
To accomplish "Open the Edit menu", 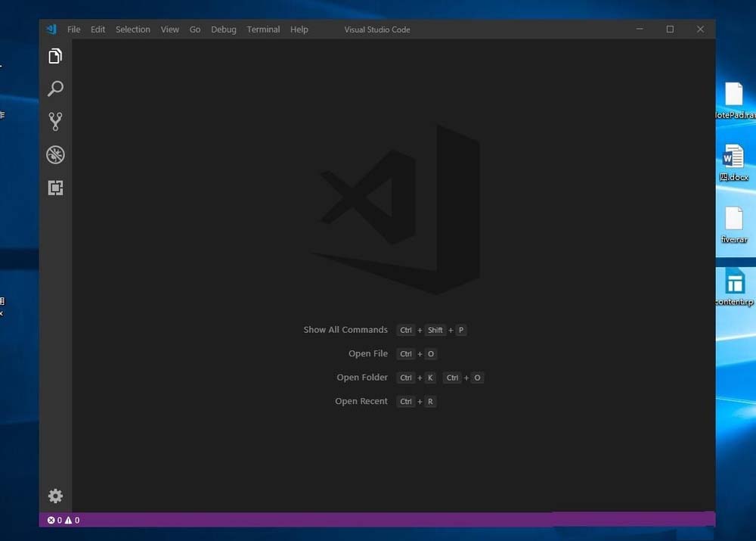I will point(98,30).
